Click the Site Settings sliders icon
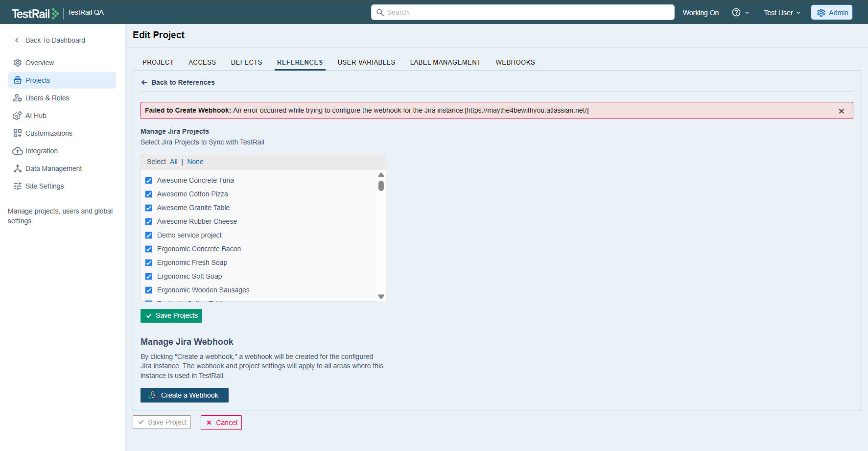Image resolution: width=868 pixels, height=451 pixels. (x=18, y=186)
